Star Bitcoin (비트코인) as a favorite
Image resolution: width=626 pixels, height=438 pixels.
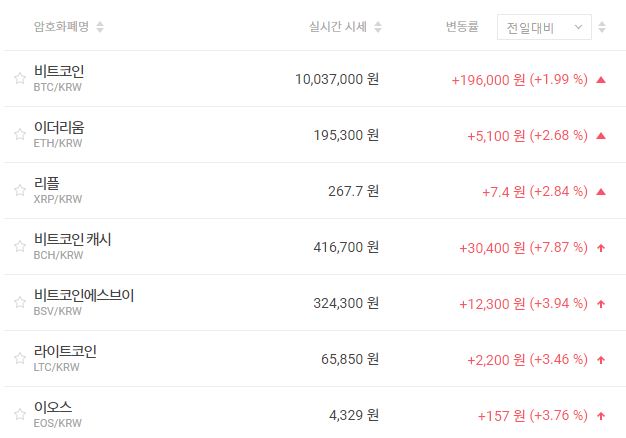19,79
